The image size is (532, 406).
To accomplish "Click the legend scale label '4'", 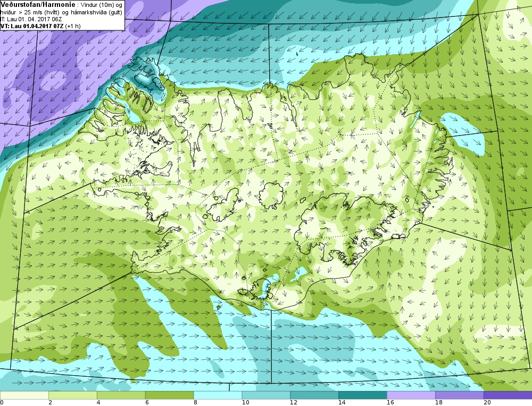I will pyautogui.click(x=98, y=403).
